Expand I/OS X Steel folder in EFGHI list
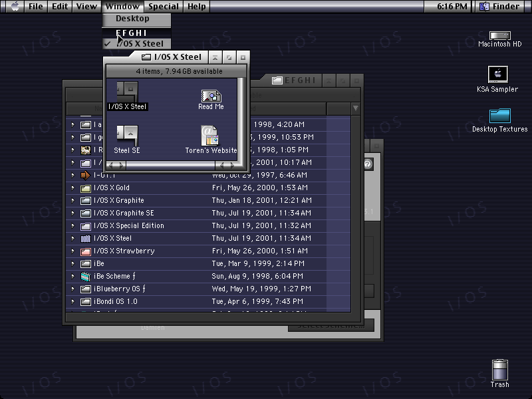532x399 pixels. (x=73, y=239)
